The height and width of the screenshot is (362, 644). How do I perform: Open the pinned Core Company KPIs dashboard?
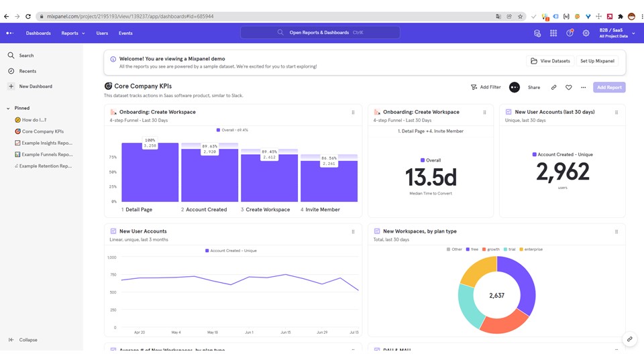coord(39,131)
